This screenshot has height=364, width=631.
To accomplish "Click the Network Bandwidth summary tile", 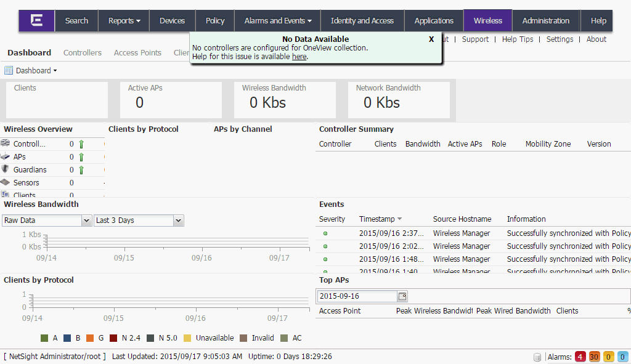I will tap(399, 100).
